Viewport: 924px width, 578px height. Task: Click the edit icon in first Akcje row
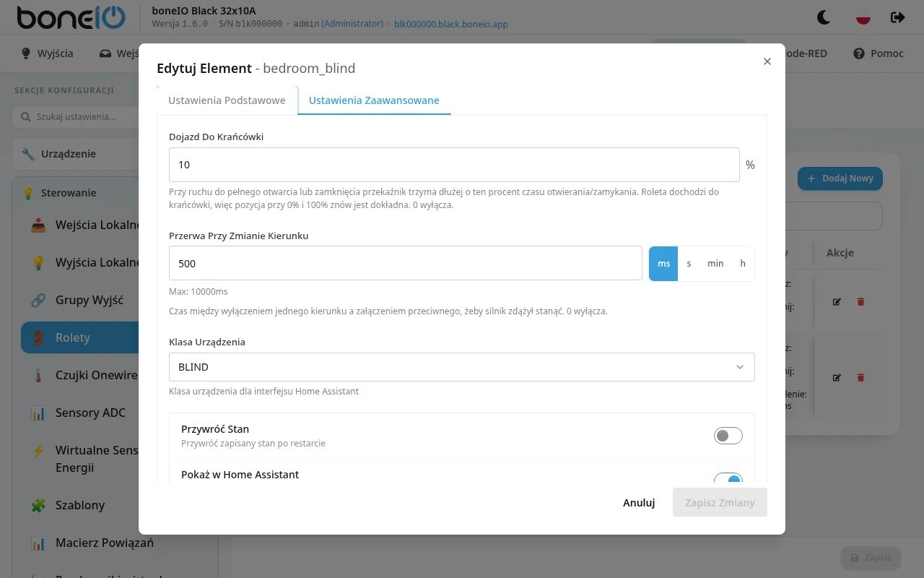(837, 302)
